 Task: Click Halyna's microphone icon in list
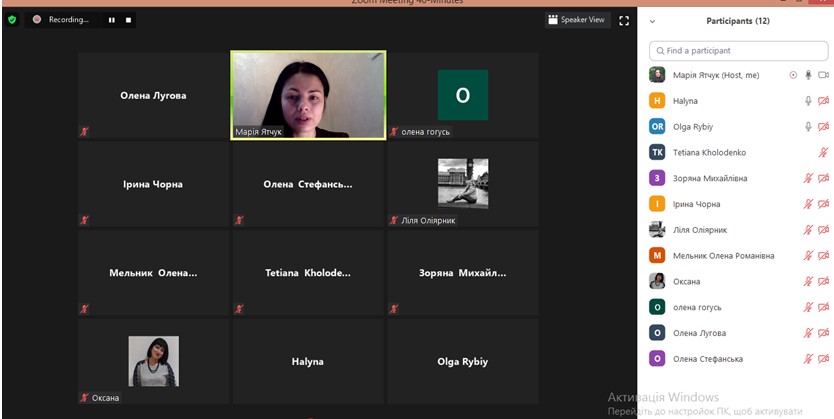(808, 101)
